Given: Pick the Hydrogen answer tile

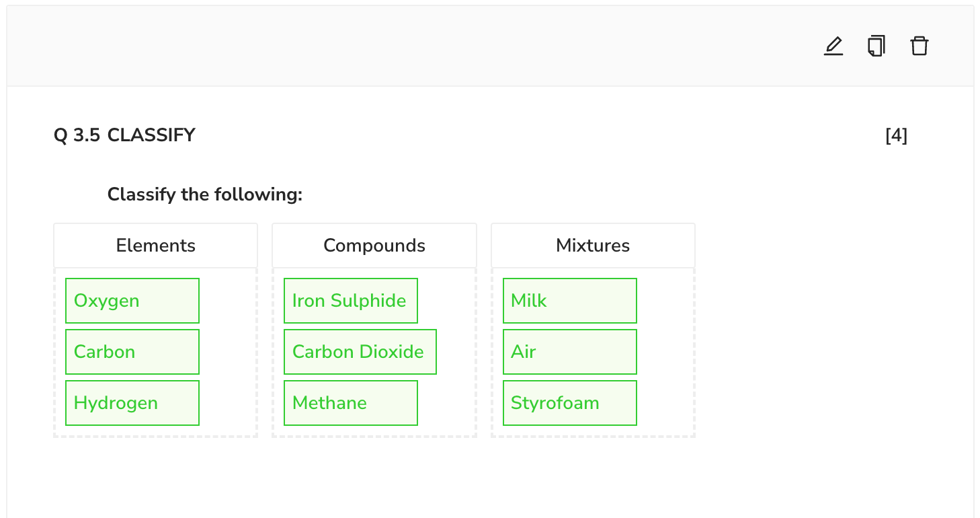Looking at the screenshot, I should 132,403.
